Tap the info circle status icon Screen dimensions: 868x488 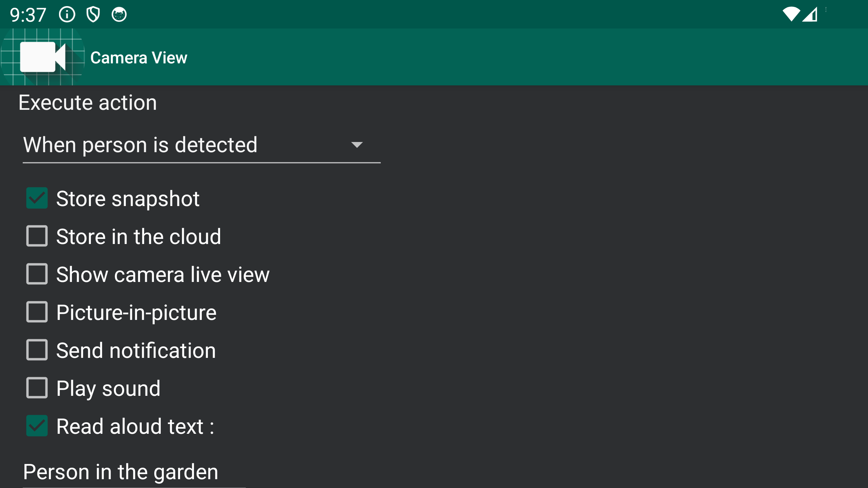pos(67,15)
